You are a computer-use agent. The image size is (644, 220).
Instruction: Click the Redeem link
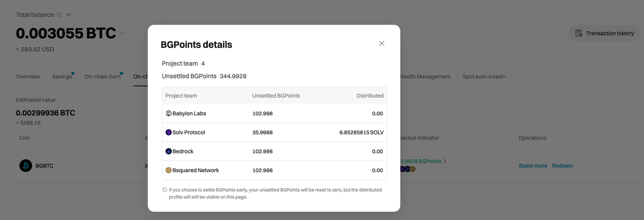562,166
